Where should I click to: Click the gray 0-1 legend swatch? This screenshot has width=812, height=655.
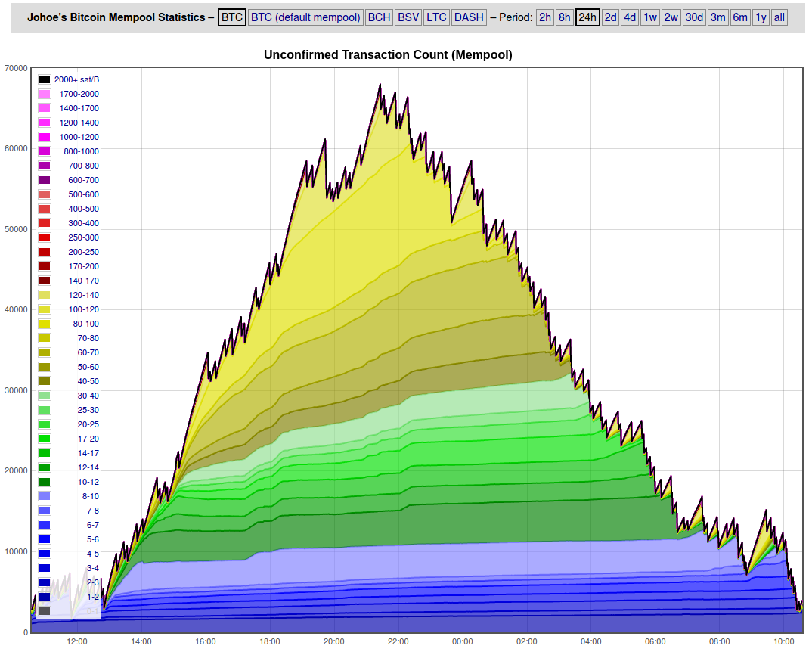tap(45, 611)
